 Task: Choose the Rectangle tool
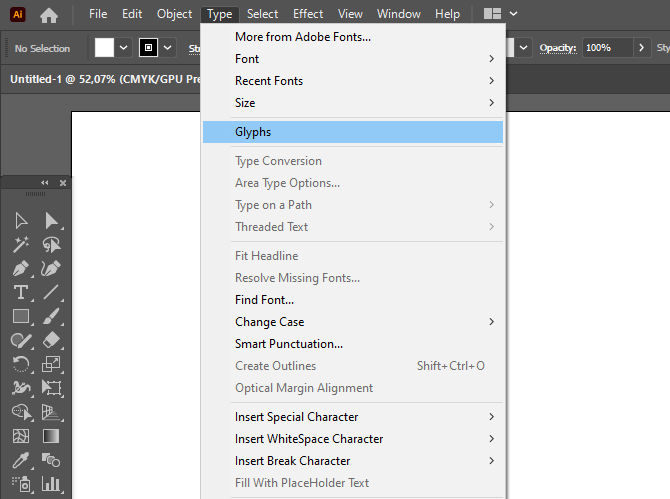[x=20, y=317]
